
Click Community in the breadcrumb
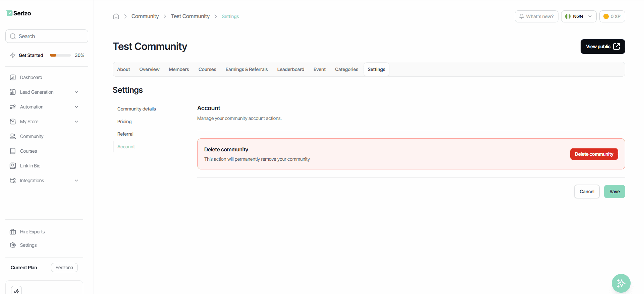pyautogui.click(x=145, y=16)
